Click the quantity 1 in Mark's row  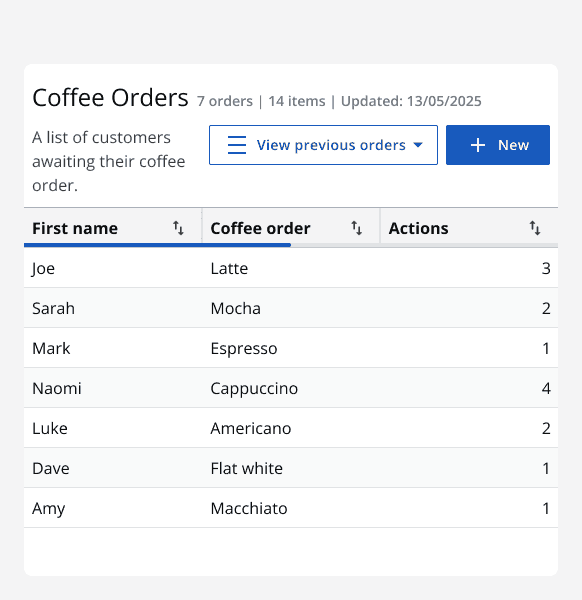(546, 348)
